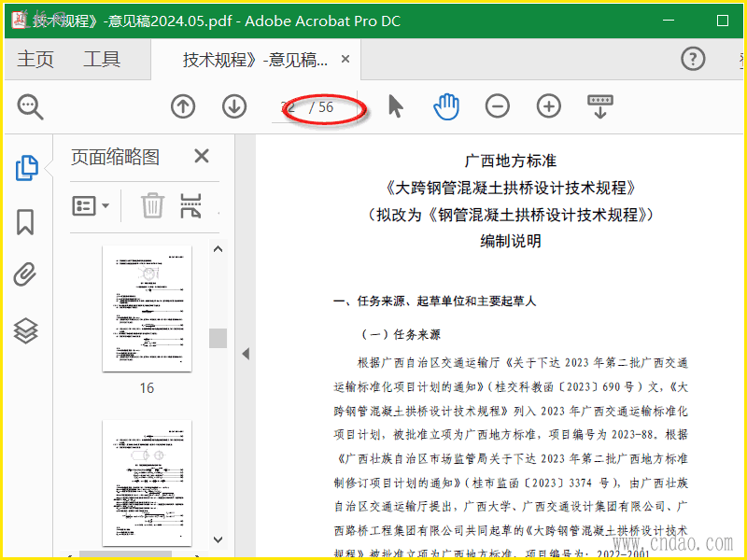Open the Layers panel
Viewport: 747px width, 560px height.
pos(25,330)
